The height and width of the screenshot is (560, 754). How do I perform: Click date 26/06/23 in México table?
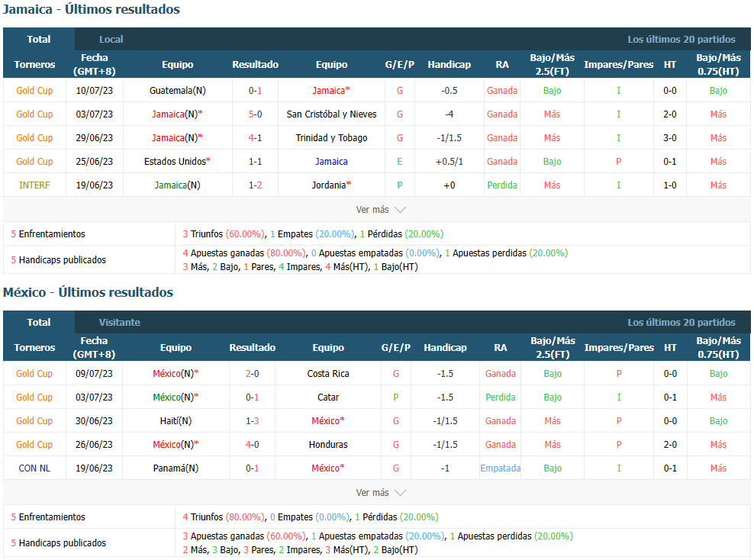pos(94,445)
